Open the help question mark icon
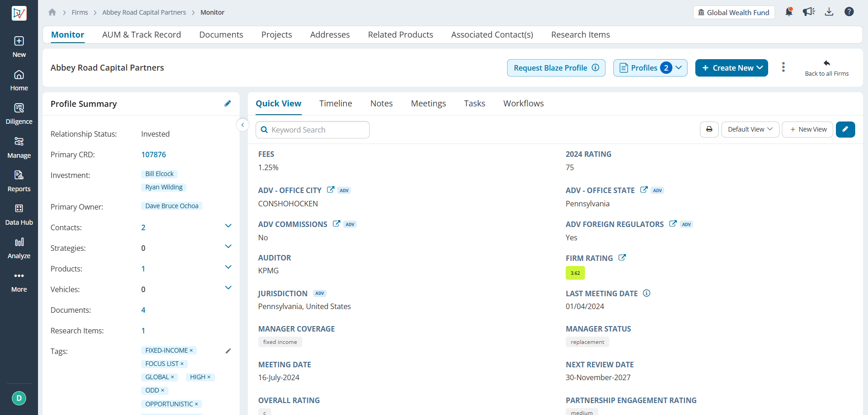868x415 pixels. click(849, 12)
